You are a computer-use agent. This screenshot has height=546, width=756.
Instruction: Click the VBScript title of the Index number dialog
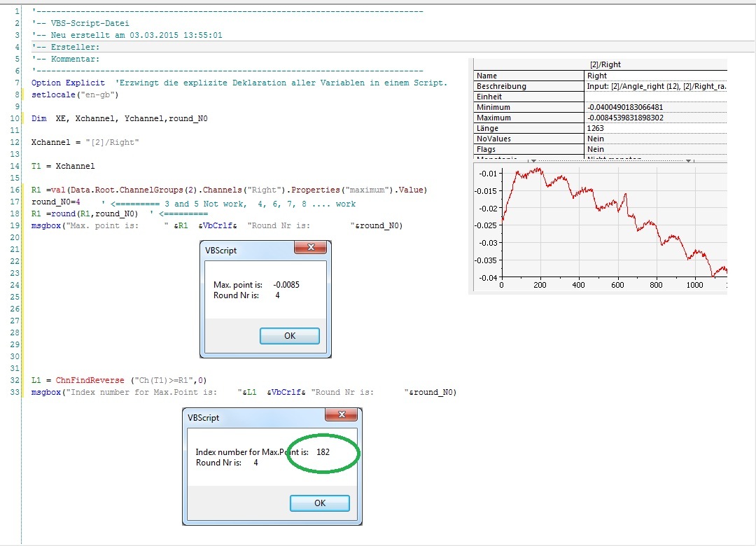coord(203,418)
